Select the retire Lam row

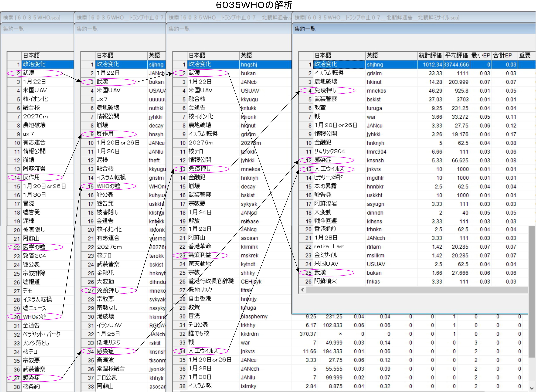[329, 247]
